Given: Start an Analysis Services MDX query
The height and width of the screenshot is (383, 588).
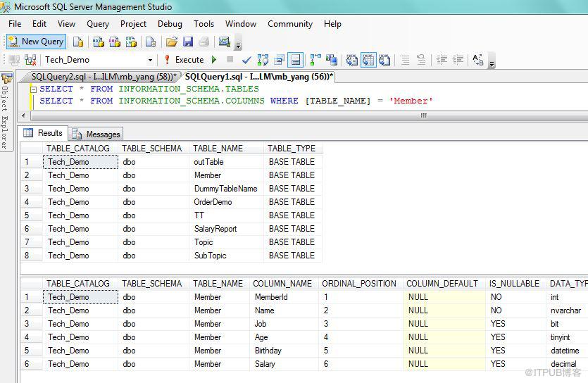Looking at the screenshot, I should (99, 42).
